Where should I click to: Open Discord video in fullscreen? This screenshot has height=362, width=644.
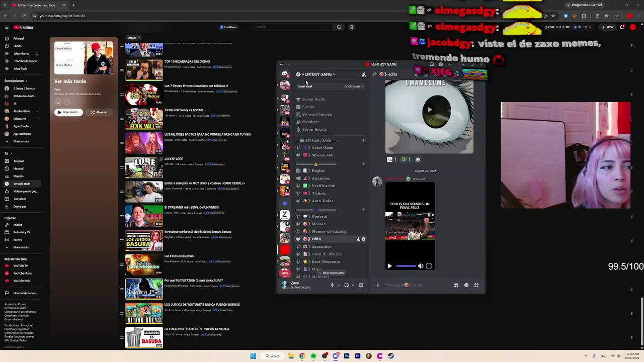pos(429,266)
